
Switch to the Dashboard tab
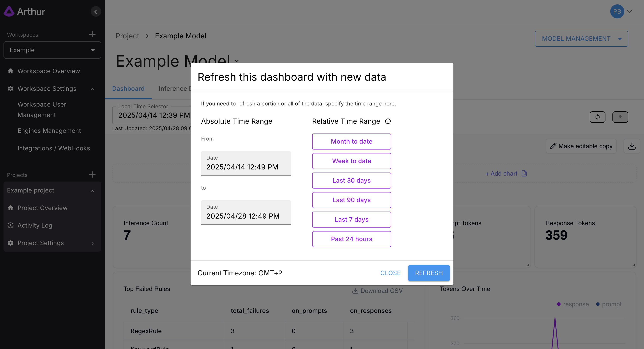click(x=128, y=89)
